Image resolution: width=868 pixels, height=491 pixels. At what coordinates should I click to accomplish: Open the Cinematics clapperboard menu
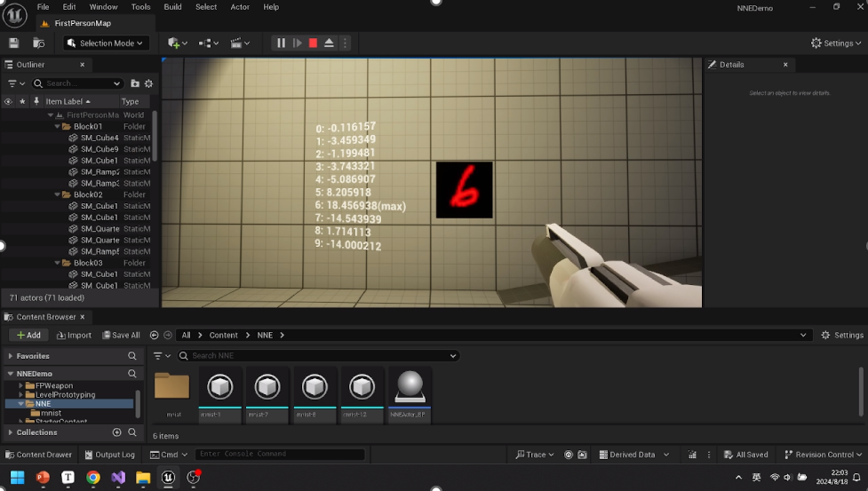(x=240, y=44)
